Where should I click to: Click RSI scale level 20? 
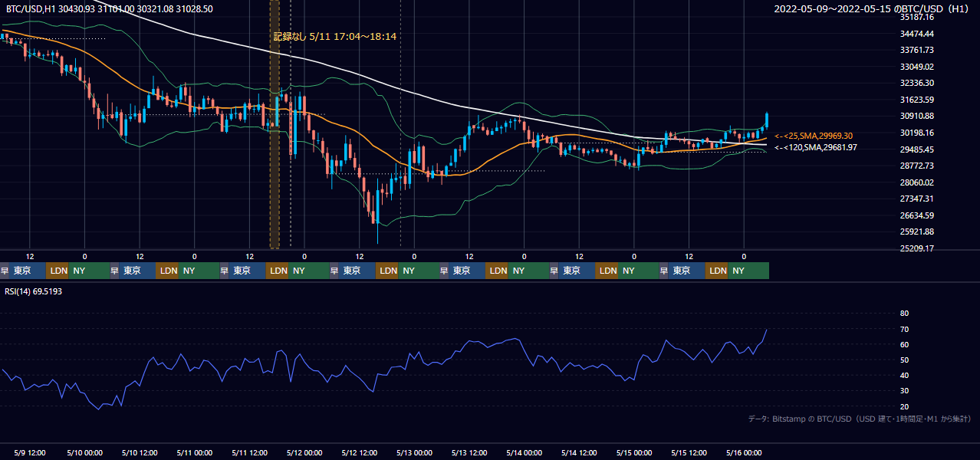(x=904, y=406)
